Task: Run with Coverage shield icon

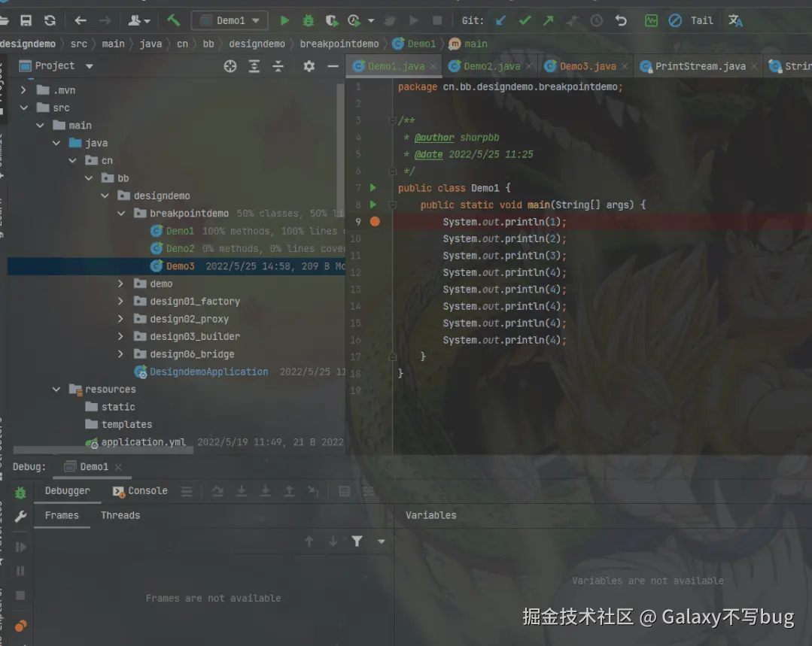Action: point(331,20)
